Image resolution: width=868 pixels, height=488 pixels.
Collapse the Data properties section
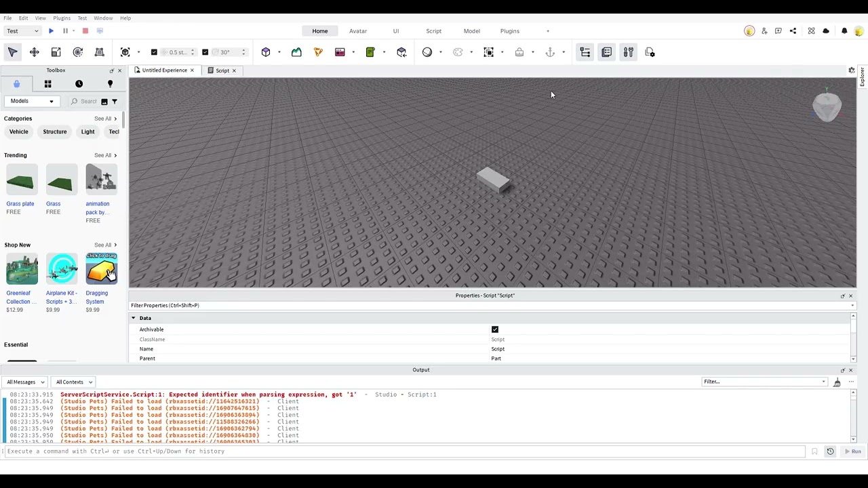(x=134, y=318)
